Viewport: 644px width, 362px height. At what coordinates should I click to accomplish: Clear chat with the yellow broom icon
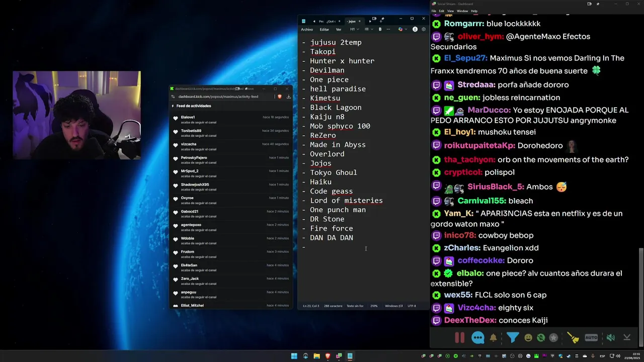pyautogui.click(x=573, y=338)
